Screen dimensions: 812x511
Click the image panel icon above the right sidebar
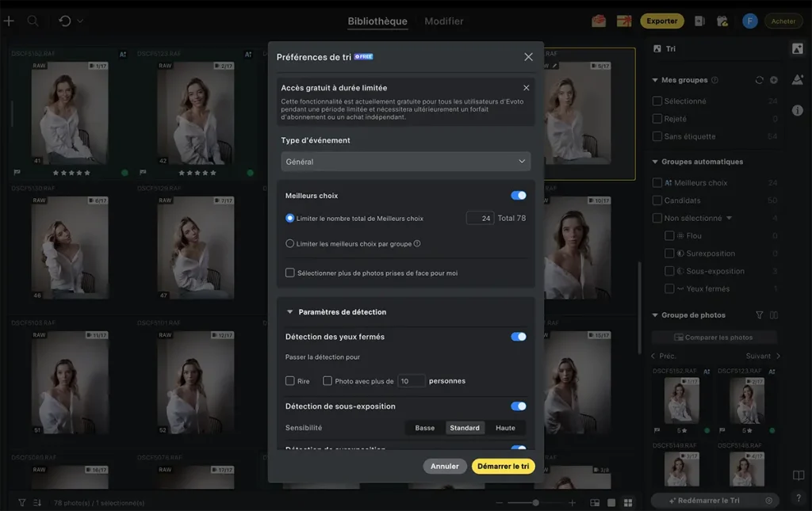click(x=798, y=48)
